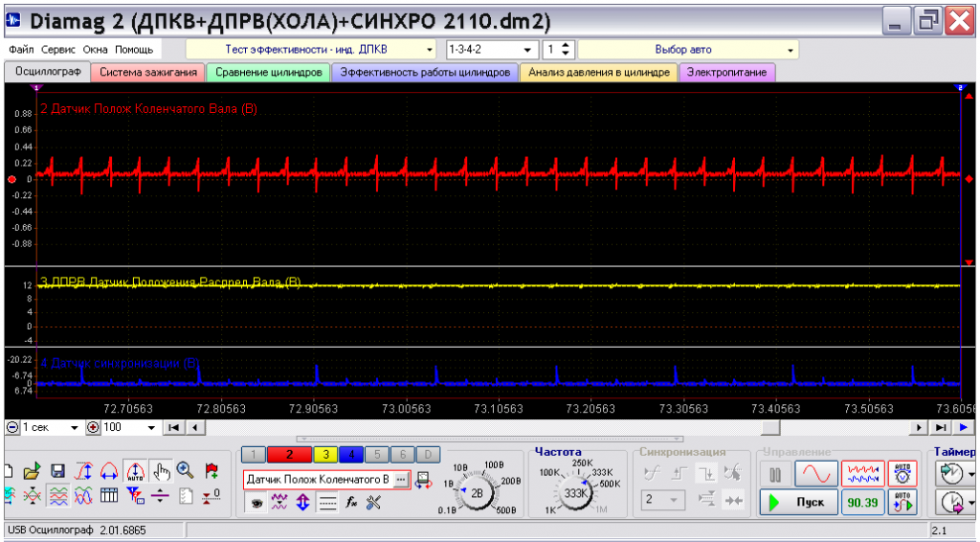Select channel 6 button
The height and width of the screenshot is (542, 980).
[x=403, y=455]
